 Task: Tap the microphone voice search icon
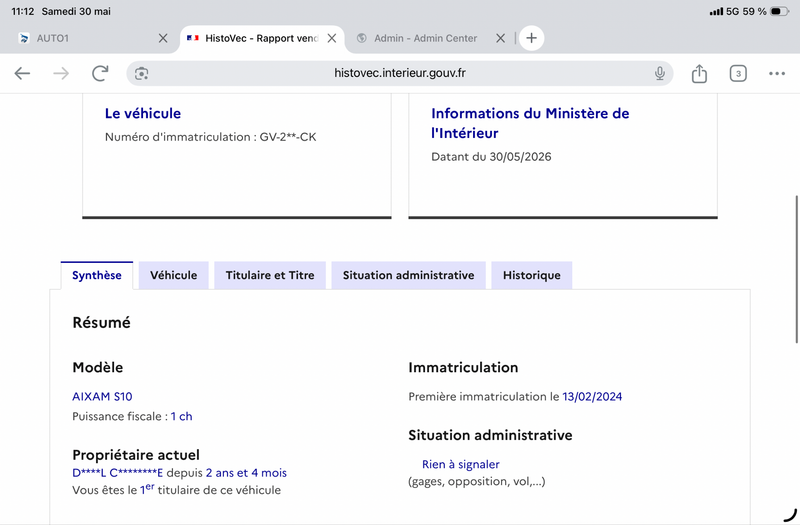coord(660,73)
